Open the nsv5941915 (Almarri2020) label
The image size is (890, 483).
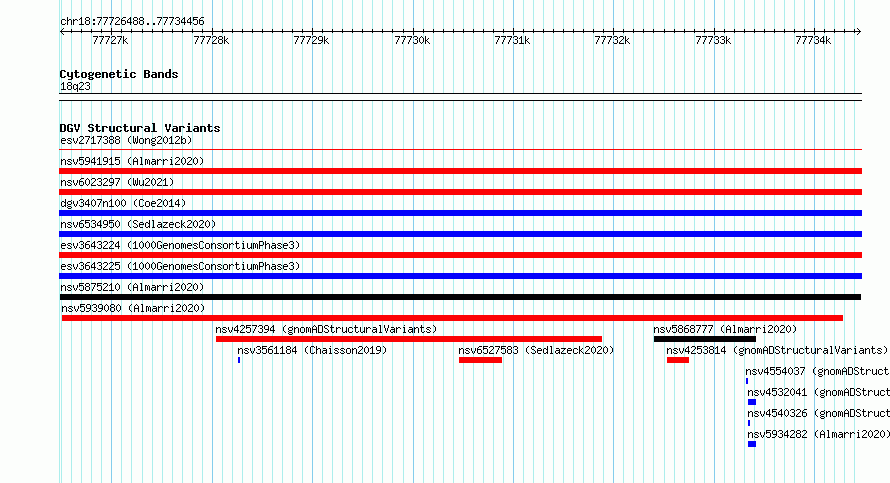[132, 161]
